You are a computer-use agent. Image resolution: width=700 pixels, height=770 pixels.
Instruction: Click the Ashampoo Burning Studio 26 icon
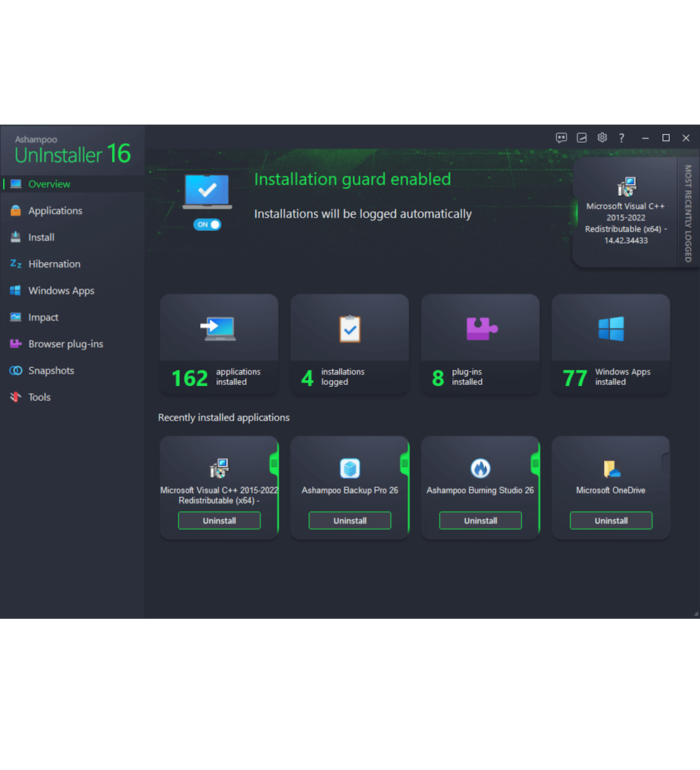pyautogui.click(x=480, y=468)
